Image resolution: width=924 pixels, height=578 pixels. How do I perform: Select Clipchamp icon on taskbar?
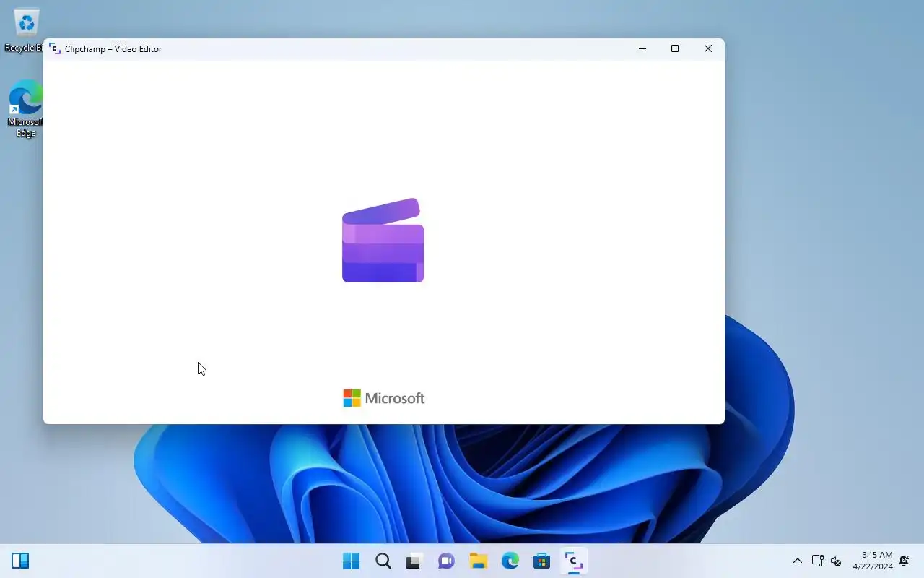pyautogui.click(x=573, y=561)
